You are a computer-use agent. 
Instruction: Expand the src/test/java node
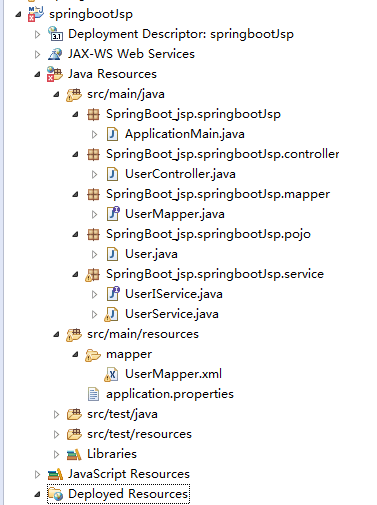pyautogui.click(x=56, y=414)
